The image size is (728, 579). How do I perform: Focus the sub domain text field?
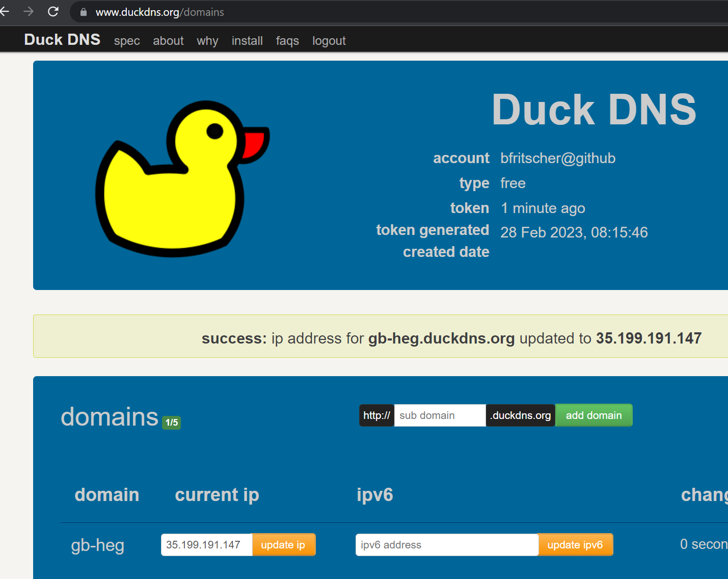[x=440, y=415]
